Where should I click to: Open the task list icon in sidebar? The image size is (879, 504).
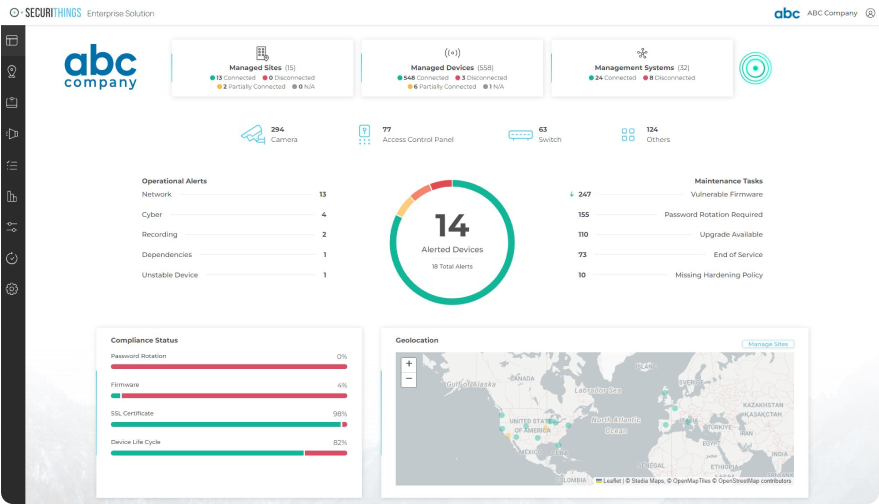point(12,165)
